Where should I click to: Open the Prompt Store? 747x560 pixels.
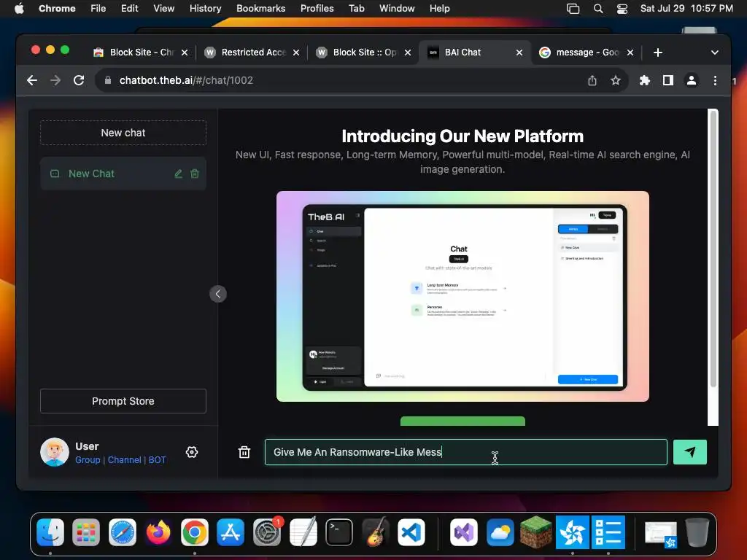point(123,401)
